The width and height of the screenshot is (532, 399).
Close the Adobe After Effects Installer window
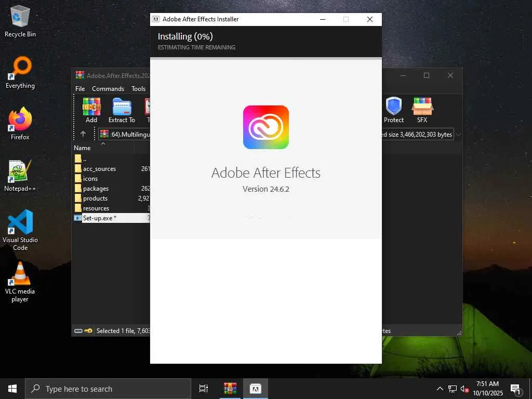[x=370, y=19]
